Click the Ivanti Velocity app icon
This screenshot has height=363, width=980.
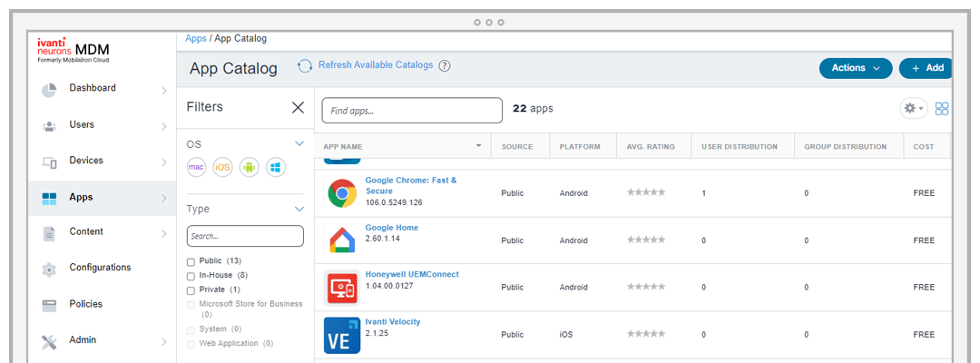point(342,336)
